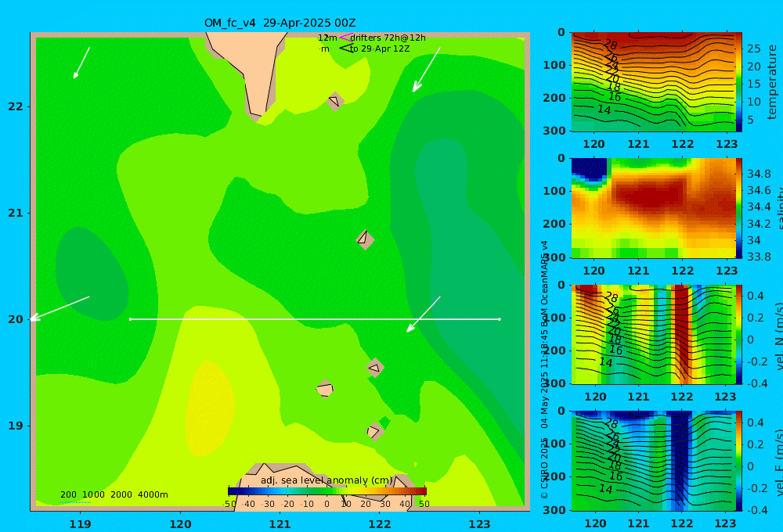Click the 'vel. E (m/s)' axis label
This screenshot has height=532, width=783.
(x=779, y=462)
